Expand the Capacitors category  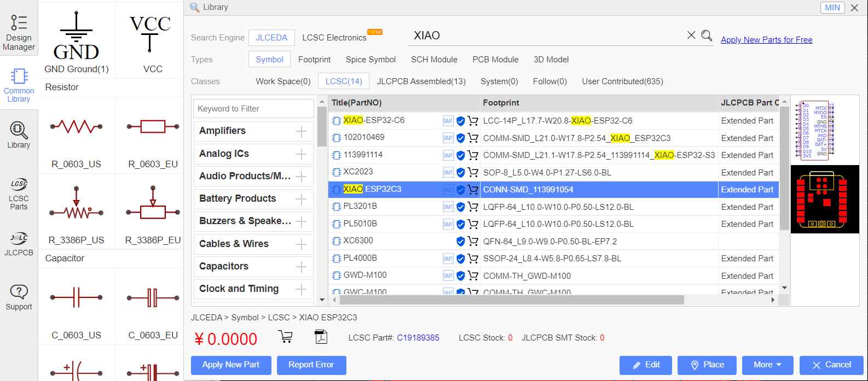(301, 267)
